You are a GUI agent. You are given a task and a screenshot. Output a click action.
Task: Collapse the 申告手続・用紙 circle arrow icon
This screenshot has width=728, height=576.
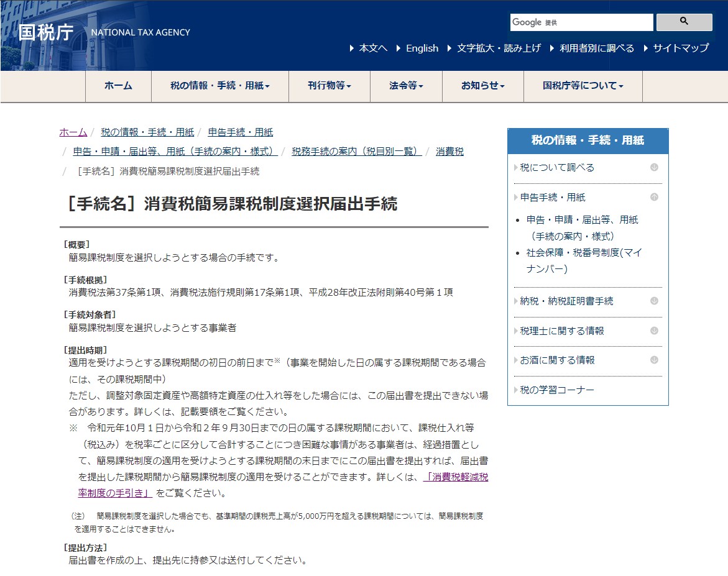pyautogui.click(x=654, y=197)
